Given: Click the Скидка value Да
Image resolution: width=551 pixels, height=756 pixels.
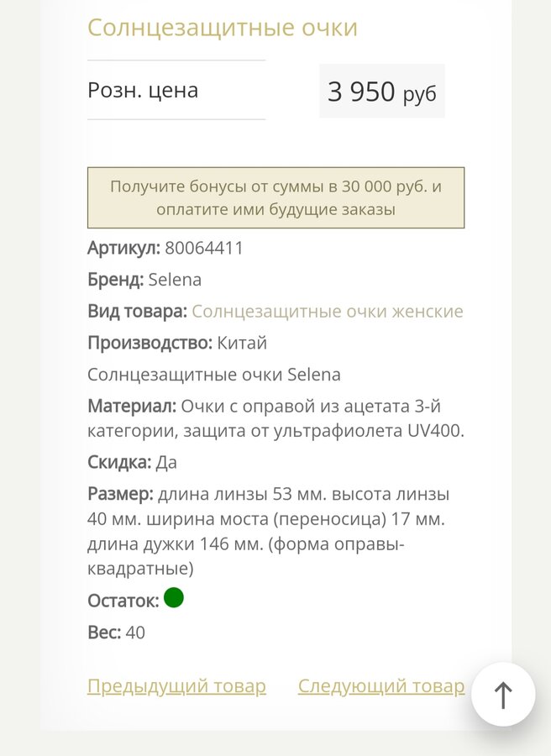Looking at the screenshot, I should pyautogui.click(x=166, y=462).
